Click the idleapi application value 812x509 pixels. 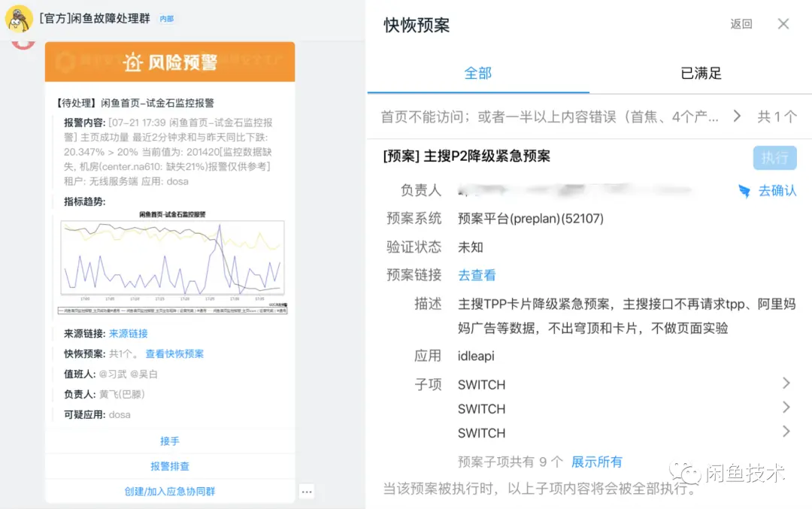(x=476, y=356)
